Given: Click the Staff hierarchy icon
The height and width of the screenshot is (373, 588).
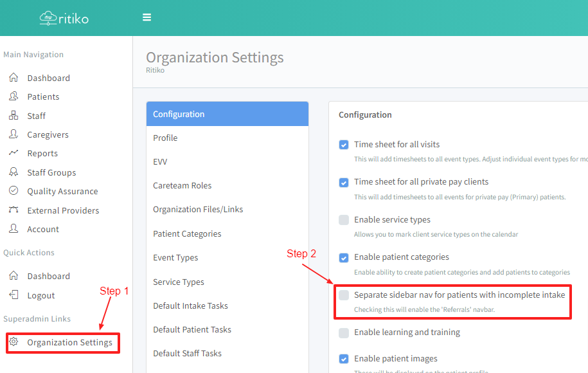Looking at the screenshot, I should (x=13, y=116).
